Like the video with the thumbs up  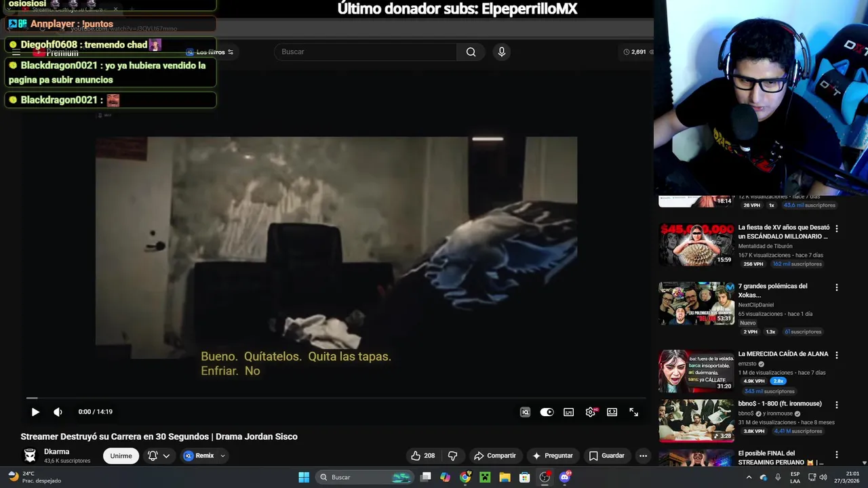pos(422,455)
